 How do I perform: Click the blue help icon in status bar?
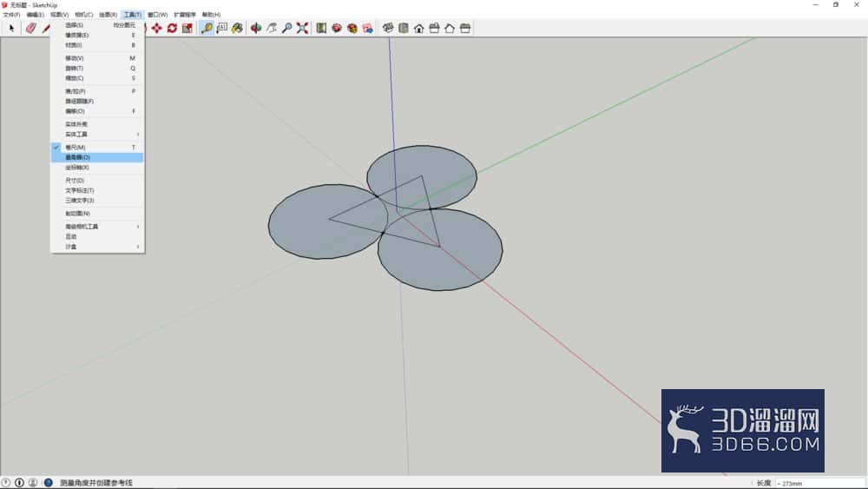[x=48, y=482]
